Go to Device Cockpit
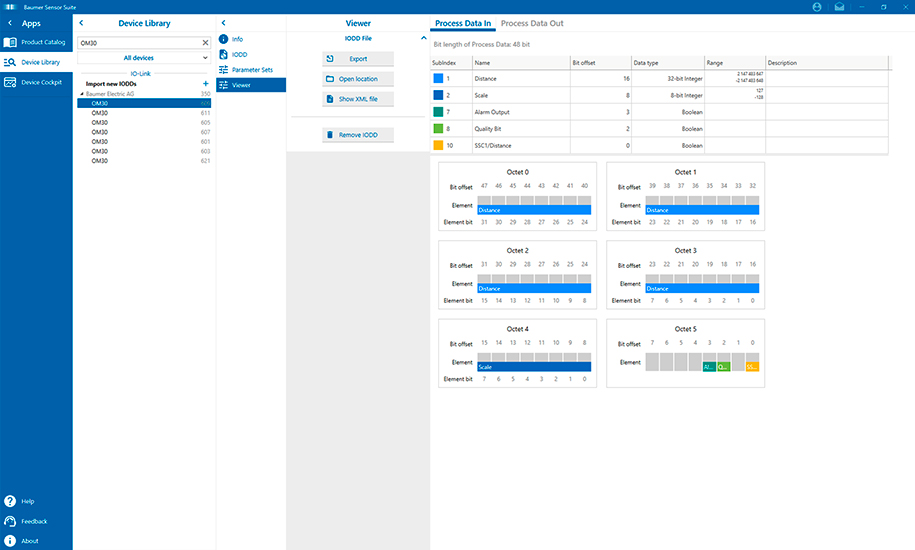 [36, 82]
